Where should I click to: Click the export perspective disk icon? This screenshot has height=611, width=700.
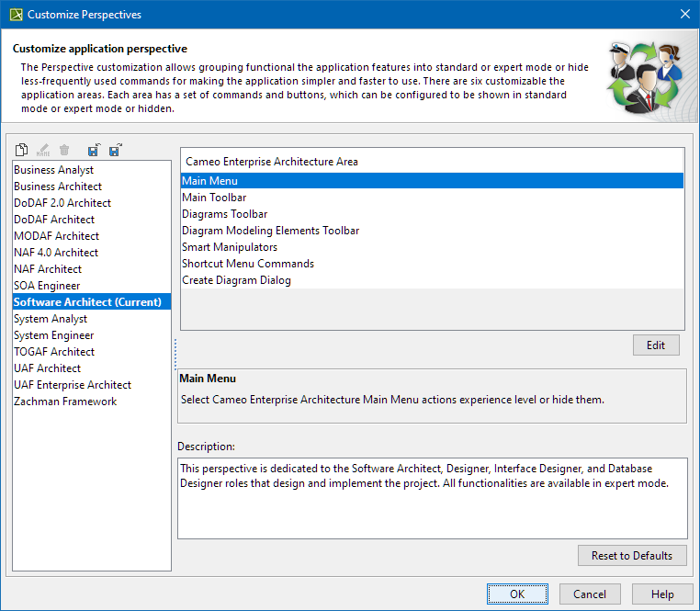116,150
